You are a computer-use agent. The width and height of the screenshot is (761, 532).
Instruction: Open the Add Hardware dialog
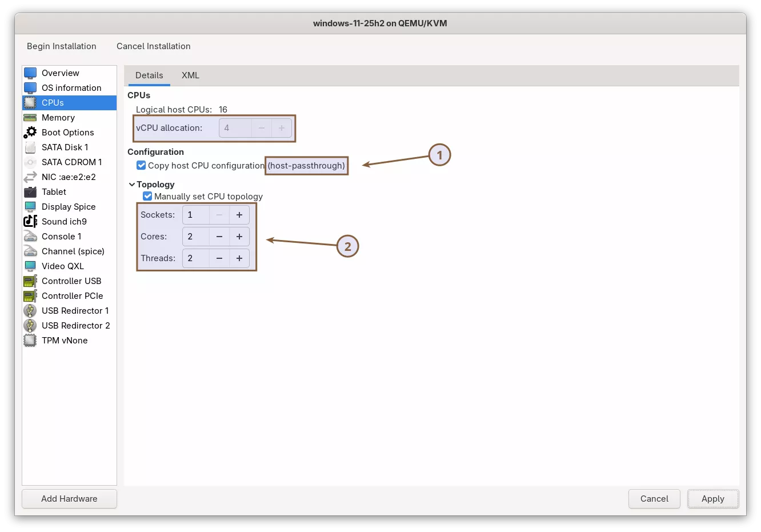click(x=69, y=498)
